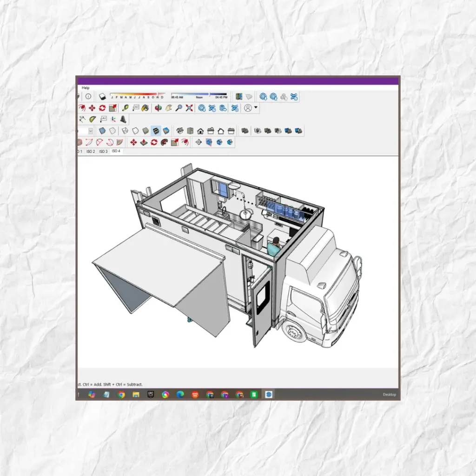This screenshot has height=476, width=476.
Task: Open File Explorer from the taskbar
Action: (136, 395)
